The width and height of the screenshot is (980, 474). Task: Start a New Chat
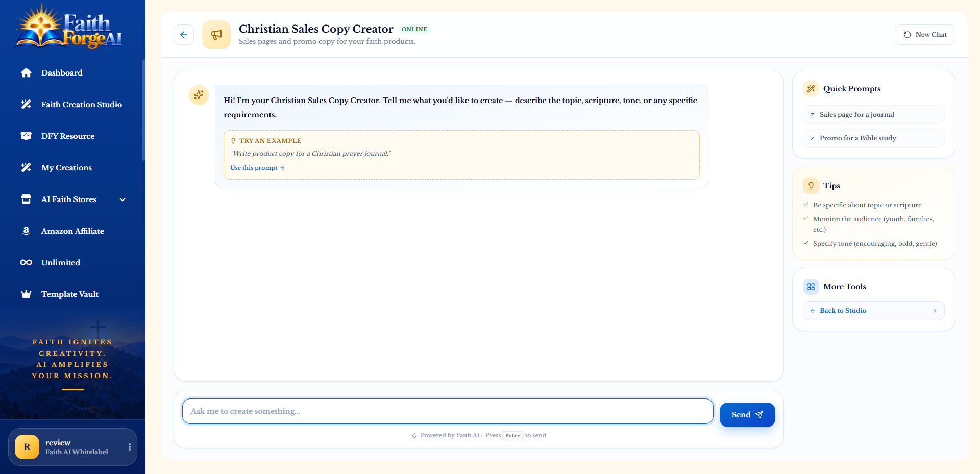(x=925, y=35)
